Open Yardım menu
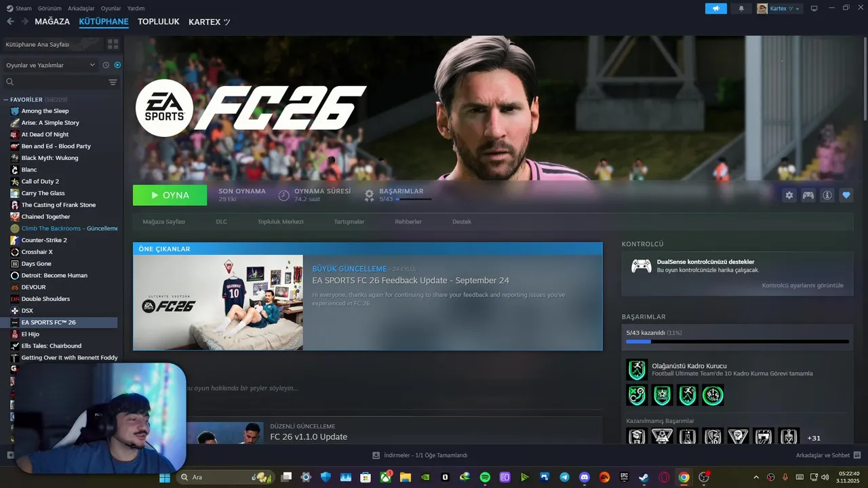Viewport: 868px width, 488px height. [136, 8]
